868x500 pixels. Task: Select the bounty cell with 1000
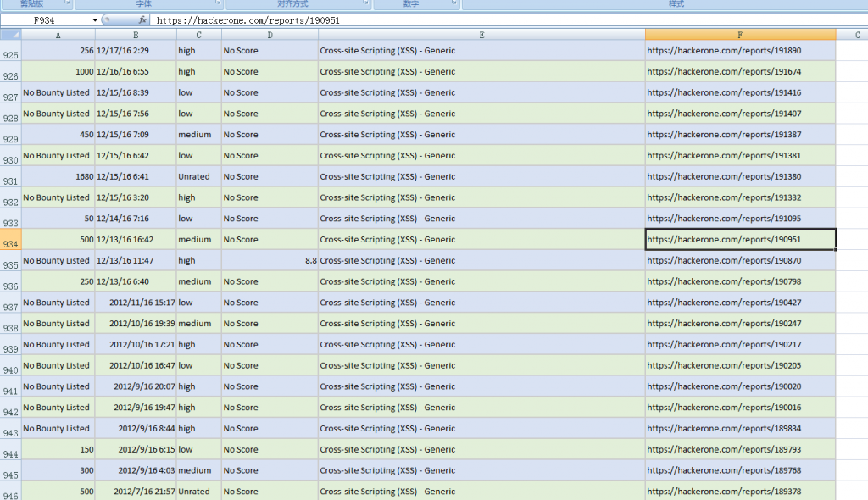(58, 71)
